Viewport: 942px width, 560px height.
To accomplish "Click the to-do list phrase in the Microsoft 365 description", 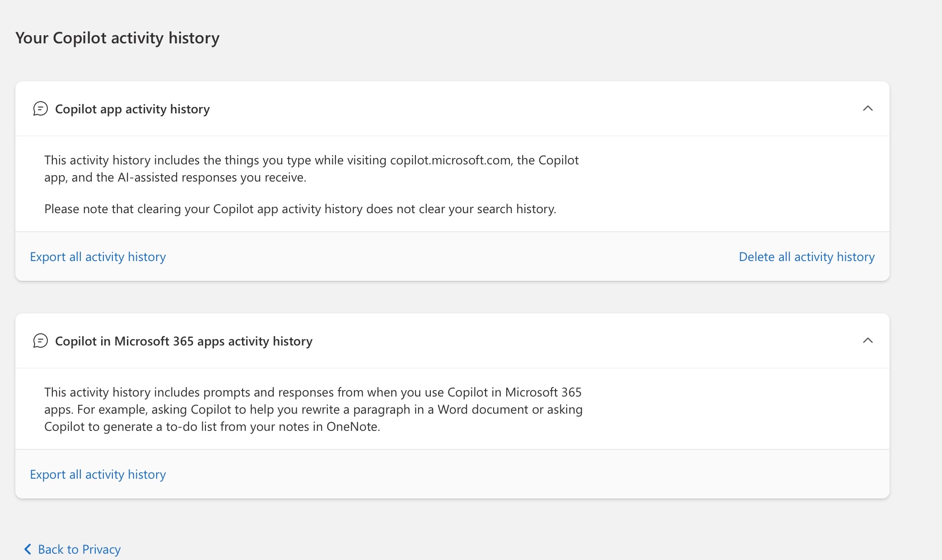I will click(191, 427).
